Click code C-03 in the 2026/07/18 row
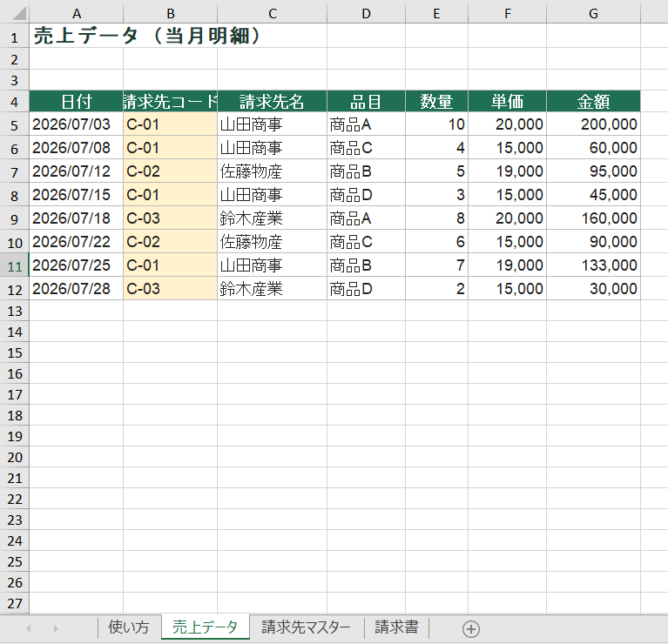The height and width of the screenshot is (644, 668). pyautogui.click(x=171, y=218)
